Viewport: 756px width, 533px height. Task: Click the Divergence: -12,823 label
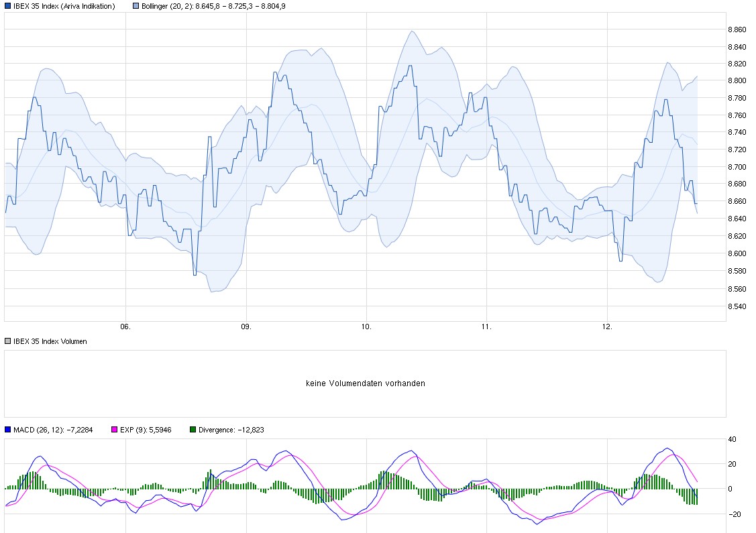[x=231, y=430]
